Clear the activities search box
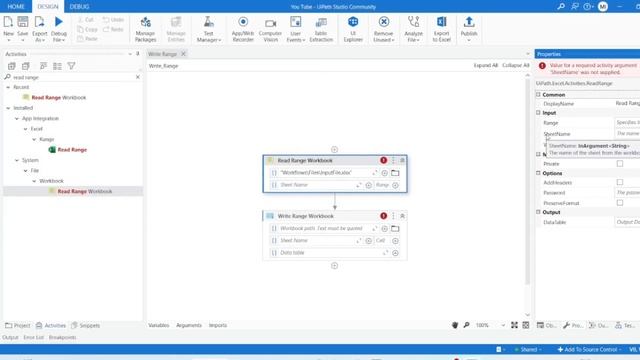This screenshot has height=360, width=640. (x=138, y=77)
